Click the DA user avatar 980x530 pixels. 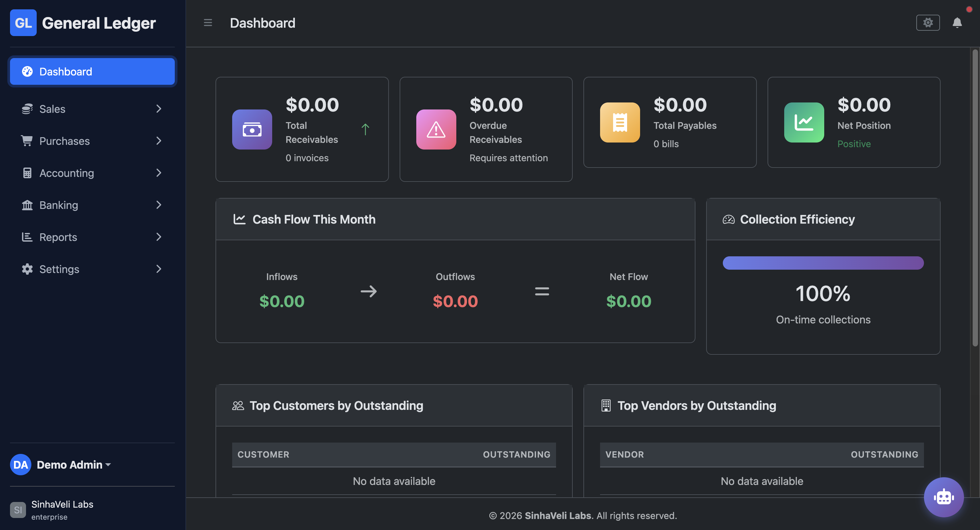click(21, 465)
